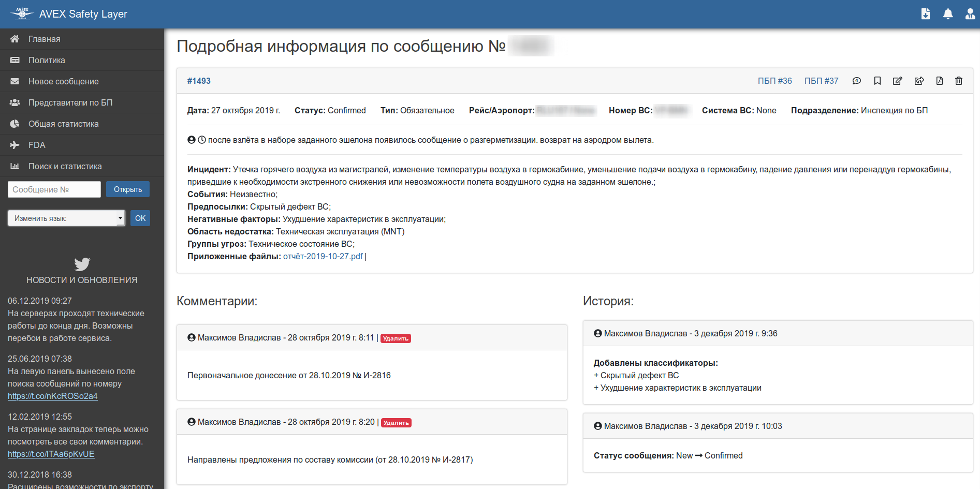Follow the 'ПБП #36' link
This screenshot has height=489, width=980.
774,81
